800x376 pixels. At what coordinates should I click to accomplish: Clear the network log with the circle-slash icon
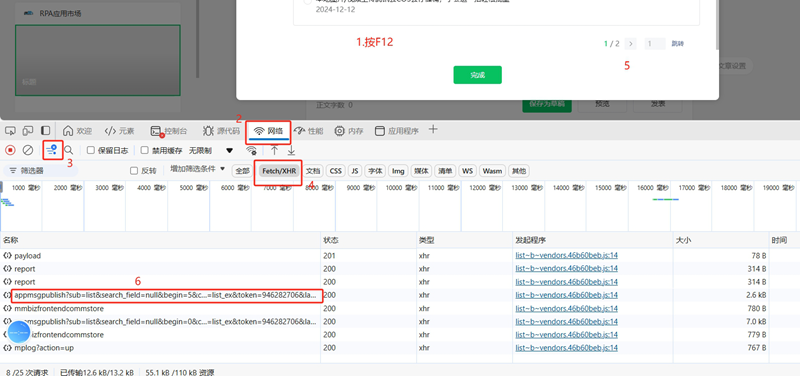pyautogui.click(x=29, y=150)
